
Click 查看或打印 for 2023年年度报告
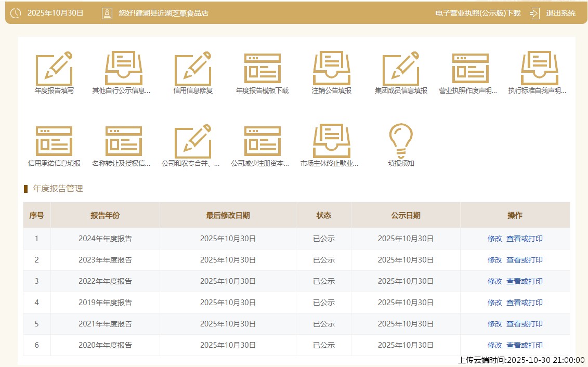tap(524, 260)
